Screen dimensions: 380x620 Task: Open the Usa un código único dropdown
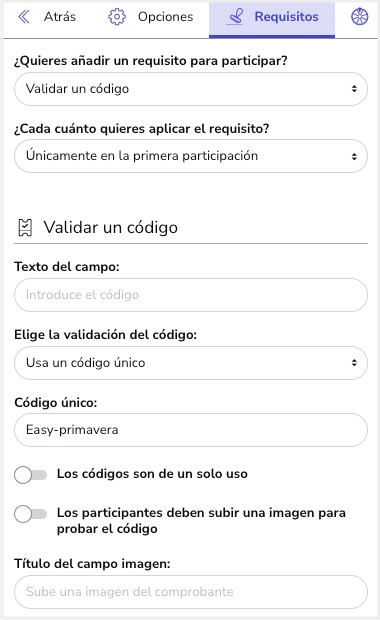(x=191, y=363)
